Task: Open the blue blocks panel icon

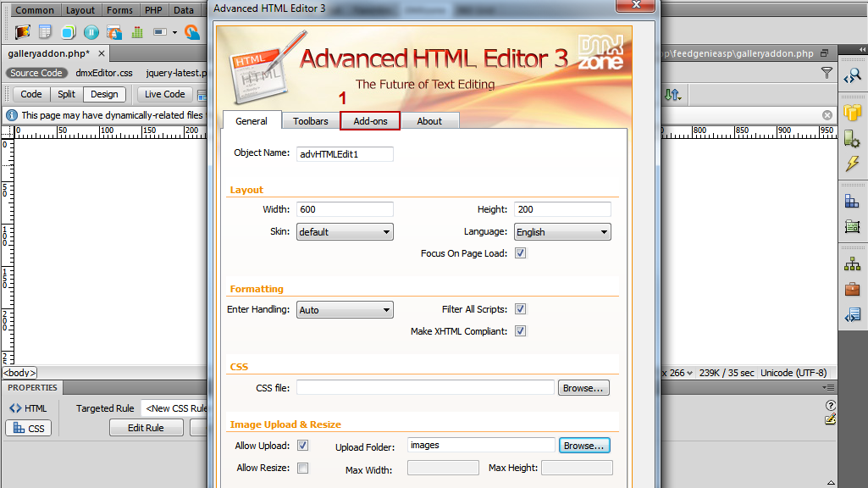Action: pyautogui.click(x=853, y=202)
